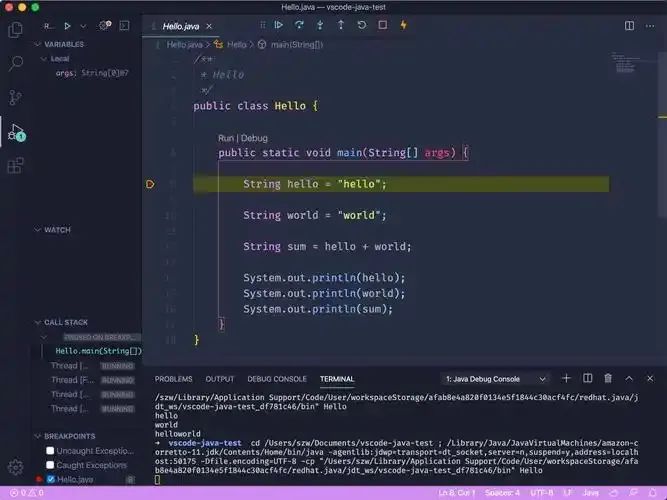Image resolution: width=667 pixels, height=500 pixels.
Task: Open notifications bell in status bar
Action: pyautogui.click(x=653, y=493)
